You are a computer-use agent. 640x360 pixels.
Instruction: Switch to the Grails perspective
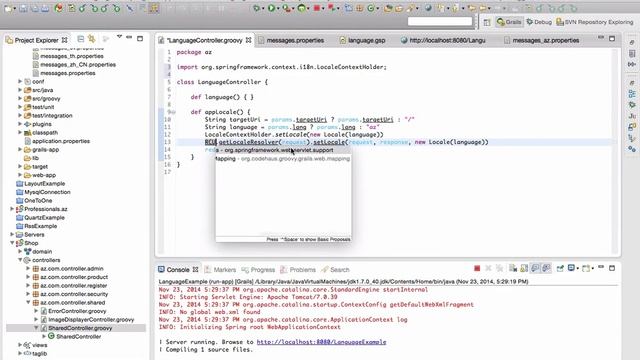click(509, 22)
